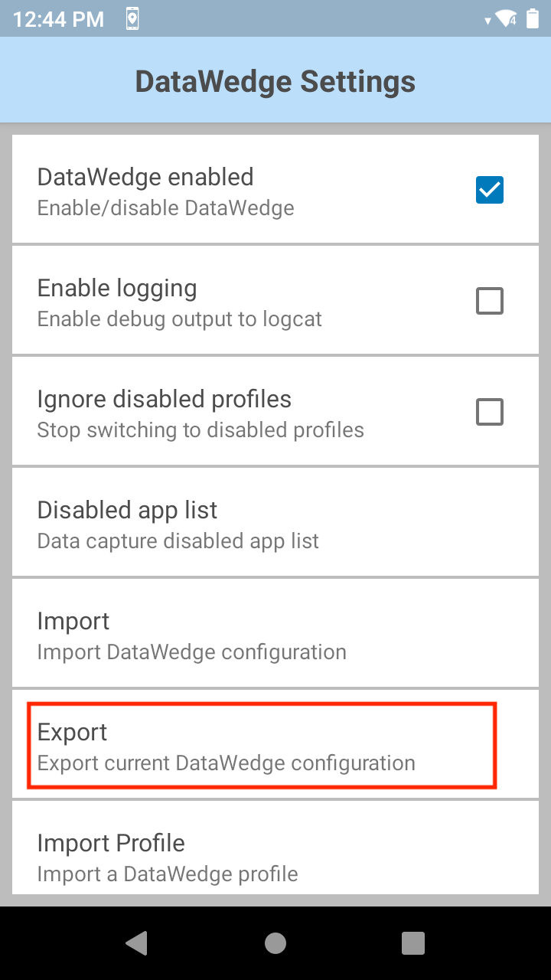Tap the 12:44 PM clock

point(58,19)
